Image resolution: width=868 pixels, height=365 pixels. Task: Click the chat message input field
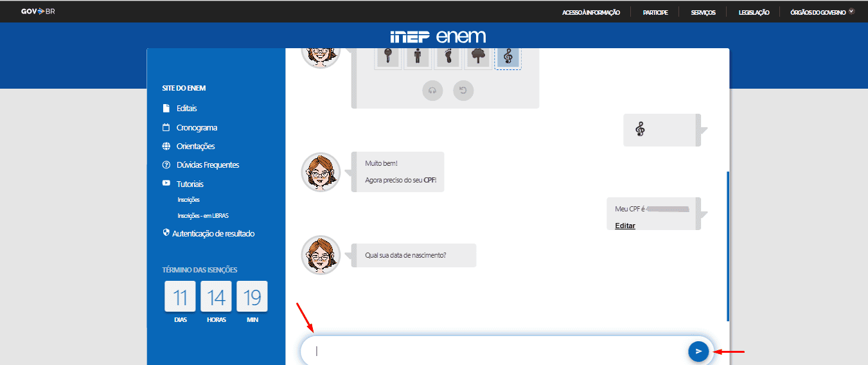(495, 351)
